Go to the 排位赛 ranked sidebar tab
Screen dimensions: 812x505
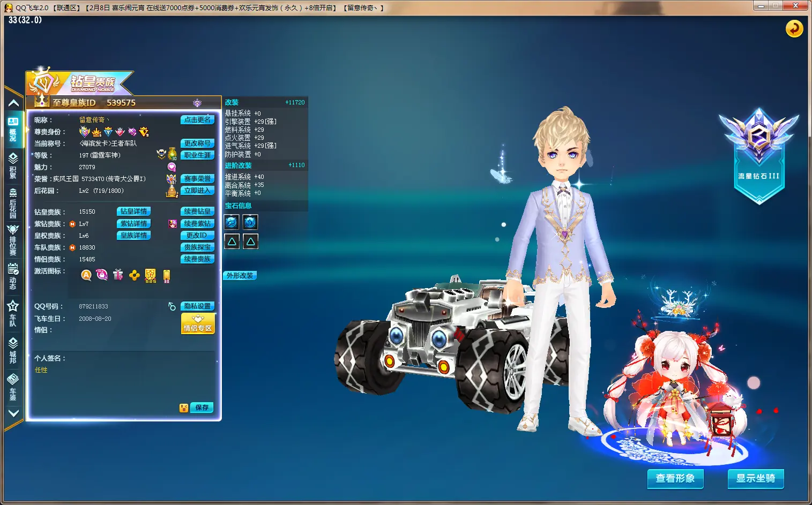pyautogui.click(x=13, y=240)
